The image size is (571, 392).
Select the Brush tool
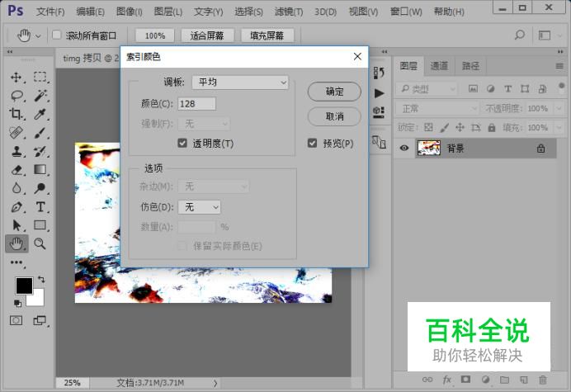(x=40, y=133)
